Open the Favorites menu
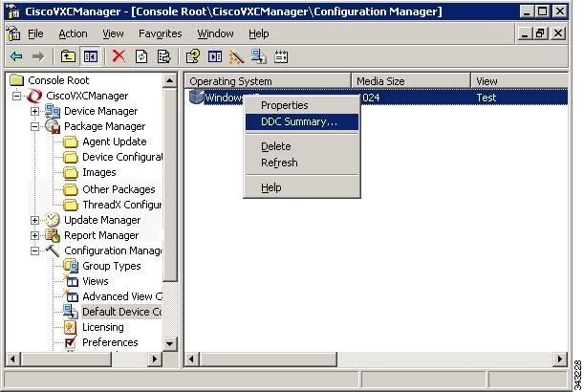Image resolution: width=584 pixels, height=392 pixels. click(161, 33)
